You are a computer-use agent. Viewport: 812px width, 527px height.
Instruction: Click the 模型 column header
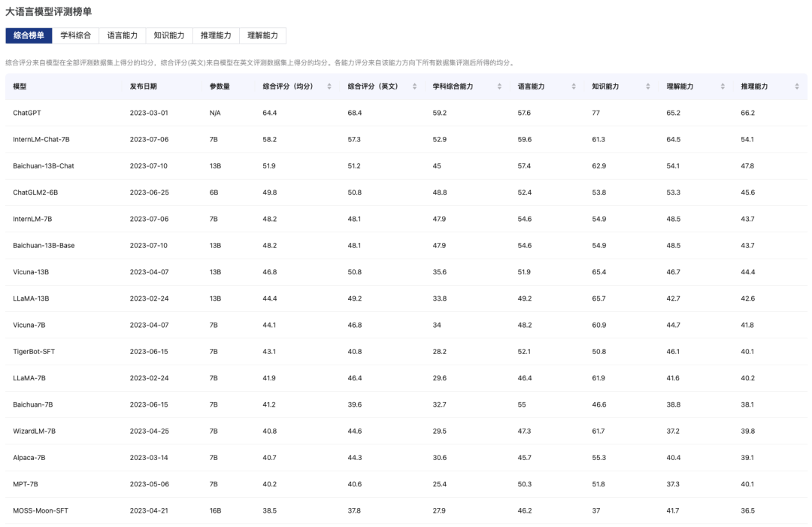20,86
